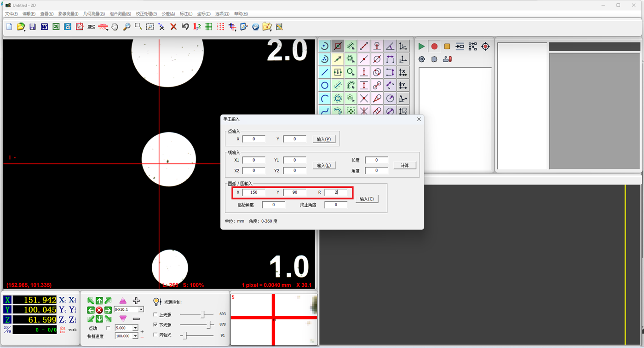Create a new file via toolbar icon
644x348 pixels.
(x=9, y=27)
